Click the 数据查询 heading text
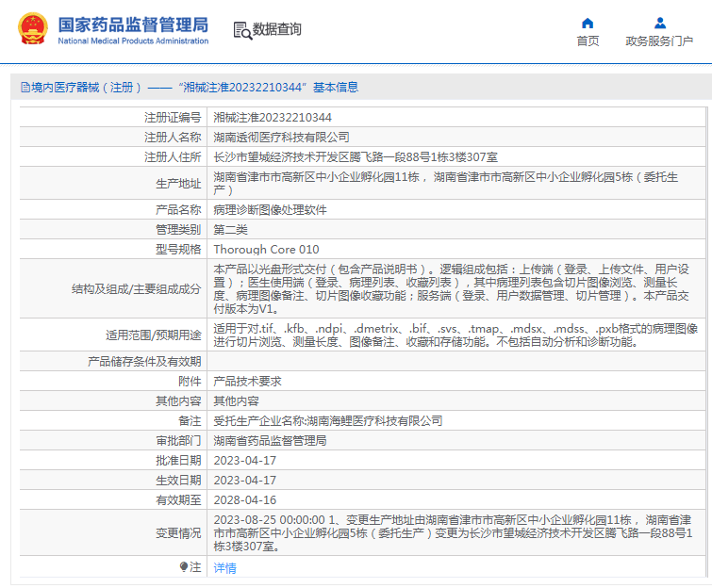 [276, 29]
